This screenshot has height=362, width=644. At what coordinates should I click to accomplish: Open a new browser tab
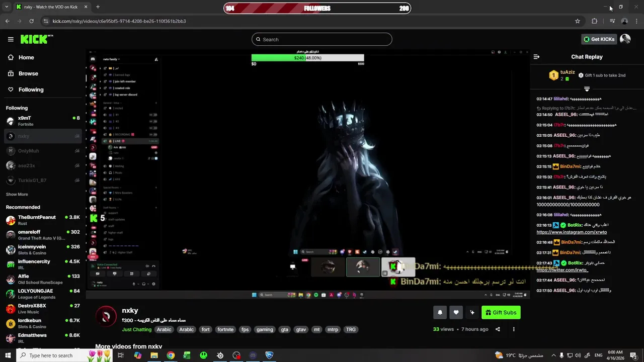point(98,7)
